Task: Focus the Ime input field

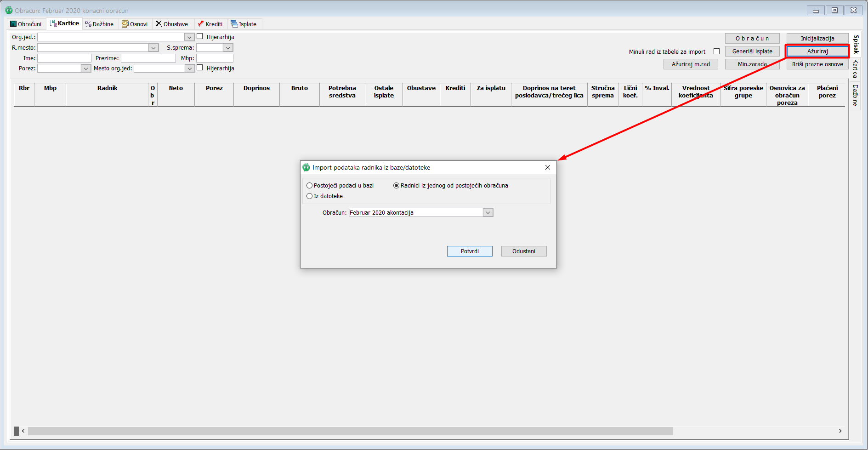Action: pyautogui.click(x=64, y=58)
